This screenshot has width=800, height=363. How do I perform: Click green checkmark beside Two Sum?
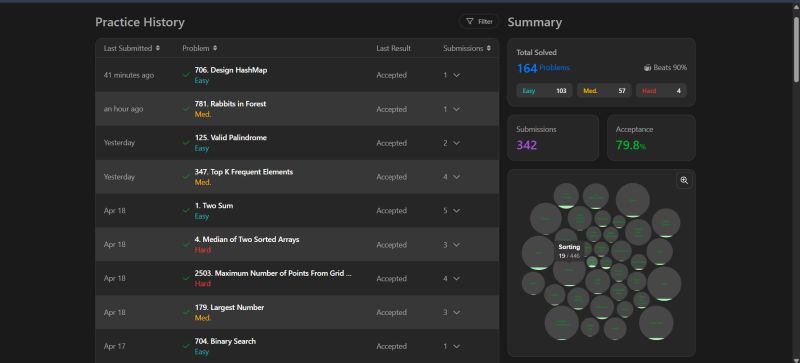coord(186,210)
